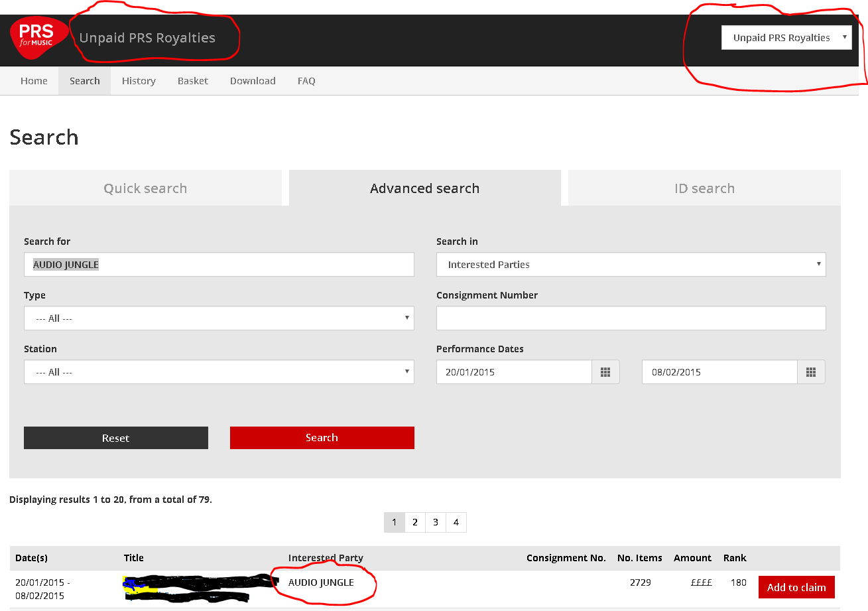Click the AUDIO JUNGLE interested party cell
This screenshot has width=868, height=611.
(321, 582)
